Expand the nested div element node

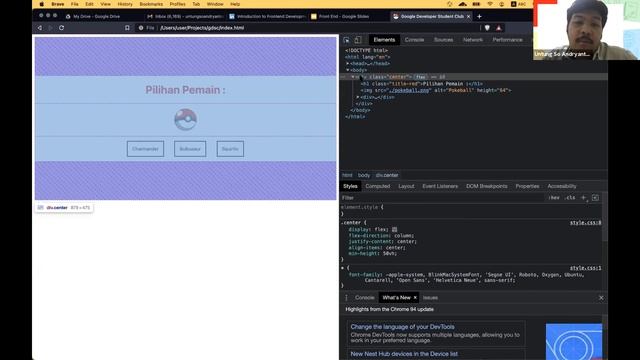358,97
